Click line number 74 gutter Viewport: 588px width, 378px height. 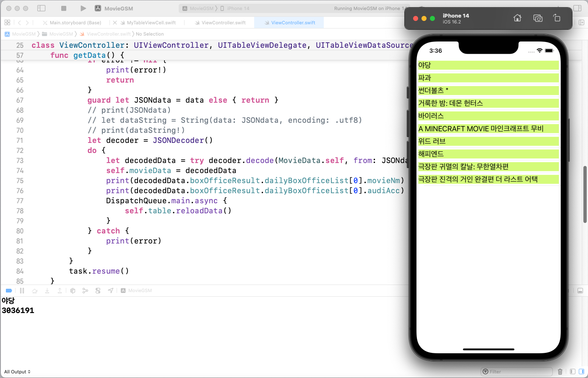point(20,171)
